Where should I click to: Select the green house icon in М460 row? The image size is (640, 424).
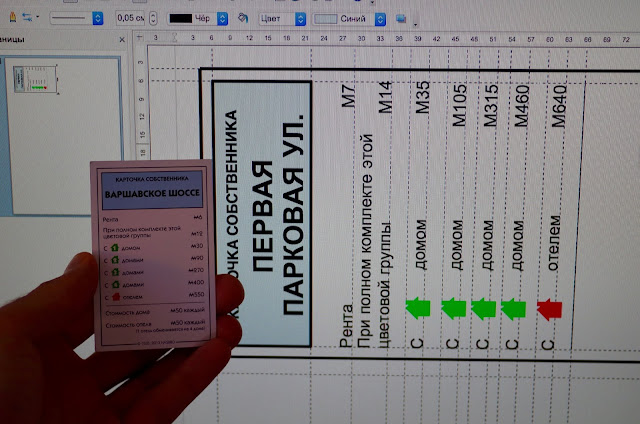tap(513, 309)
